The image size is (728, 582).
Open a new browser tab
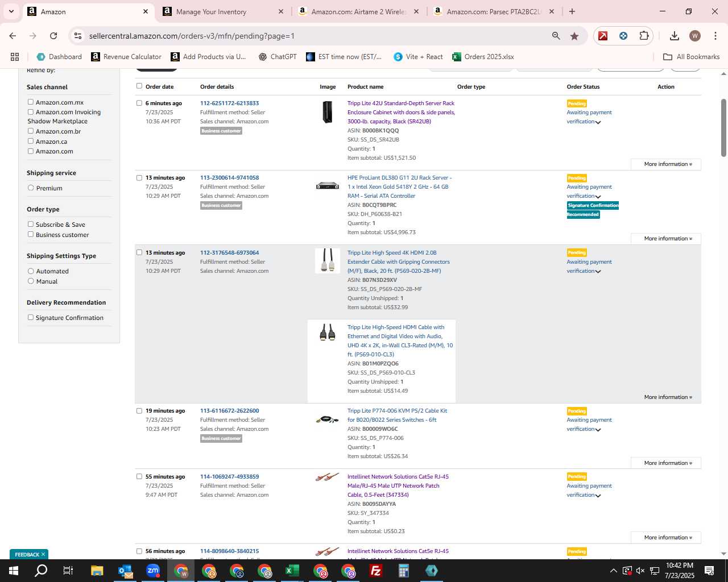point(572,11)
